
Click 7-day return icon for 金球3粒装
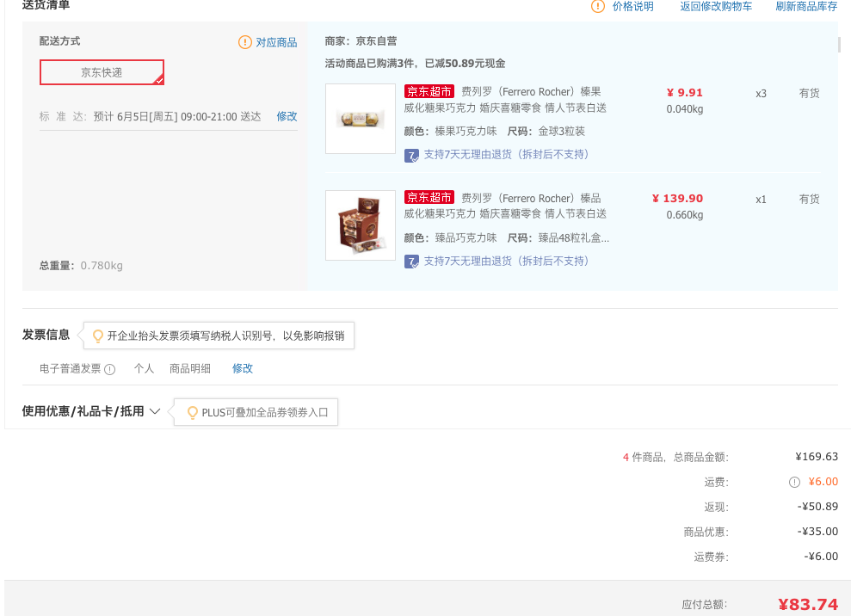click(411, 156)
